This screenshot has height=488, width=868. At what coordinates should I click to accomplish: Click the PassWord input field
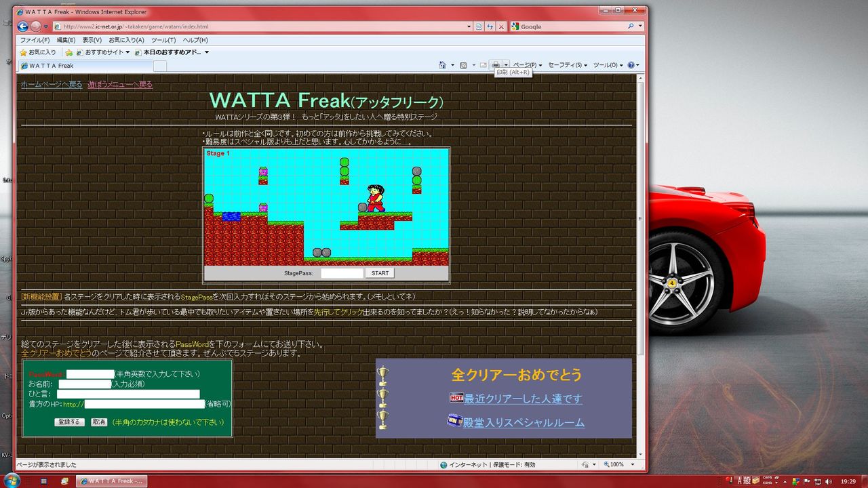point(90,374)
